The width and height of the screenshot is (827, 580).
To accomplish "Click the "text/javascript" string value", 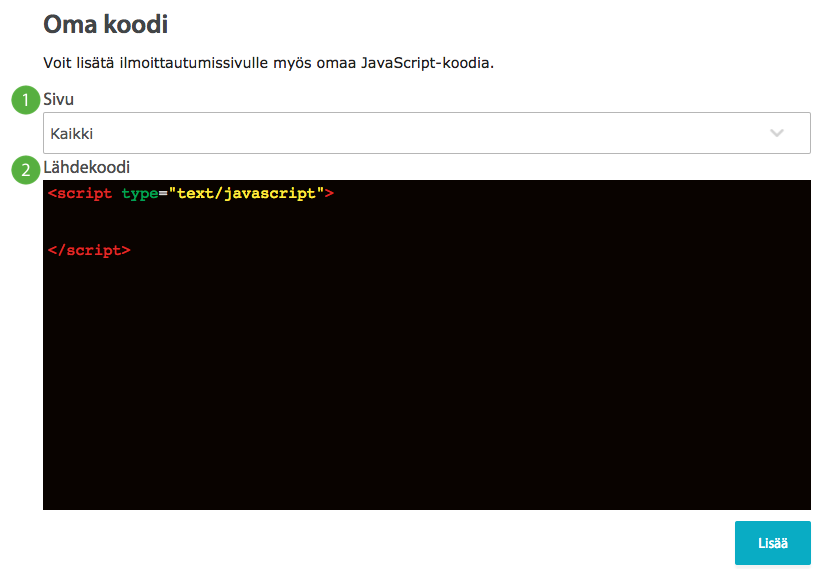I will pyautogui.click(x=246, y=194).
